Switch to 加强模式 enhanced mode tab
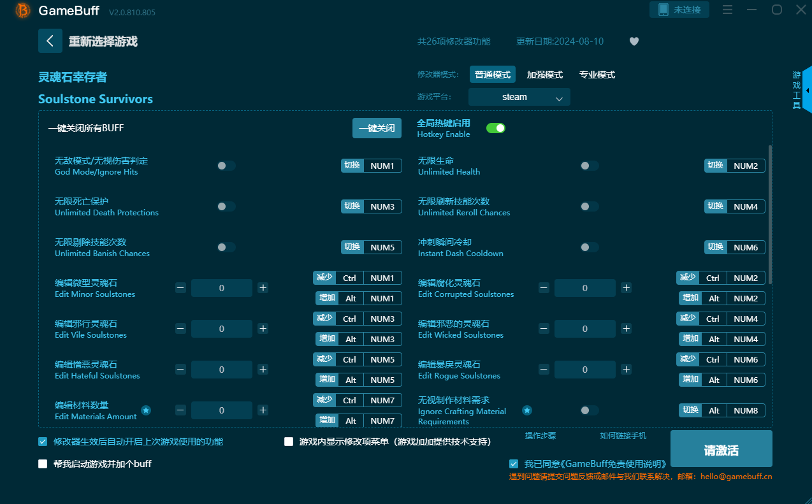 [x=545, y=75]
